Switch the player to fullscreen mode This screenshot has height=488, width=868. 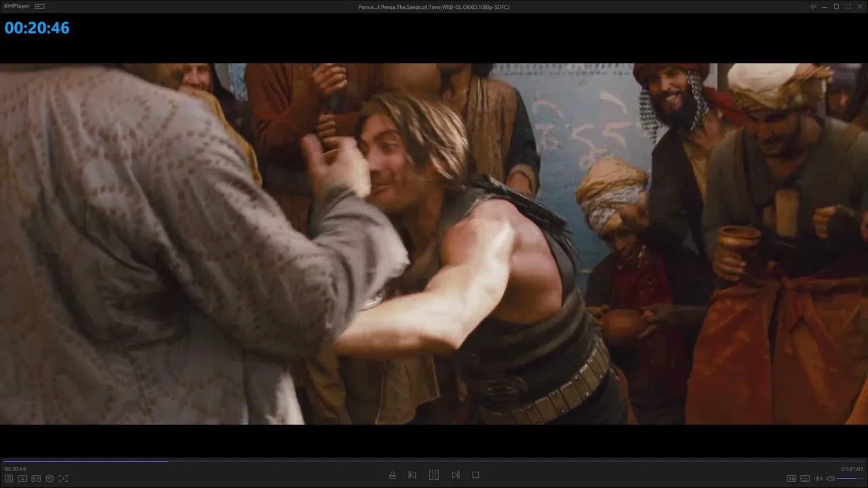pos(848,6)
